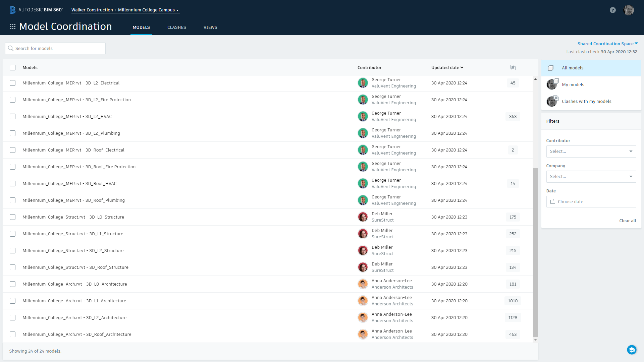Expand the Company filter dropdown
This screenshot has width=644, height=362.
591,176
